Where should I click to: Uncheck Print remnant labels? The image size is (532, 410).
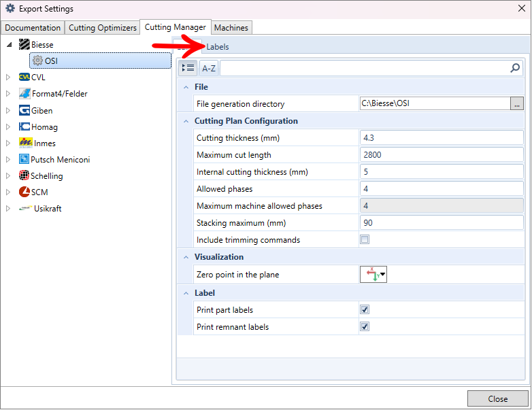pos(365,326)
